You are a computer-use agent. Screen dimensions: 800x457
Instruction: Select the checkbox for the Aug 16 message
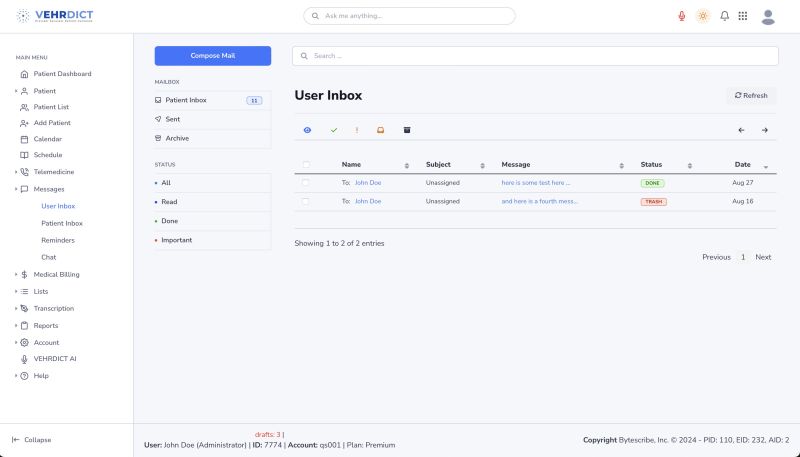pos(306,201)
